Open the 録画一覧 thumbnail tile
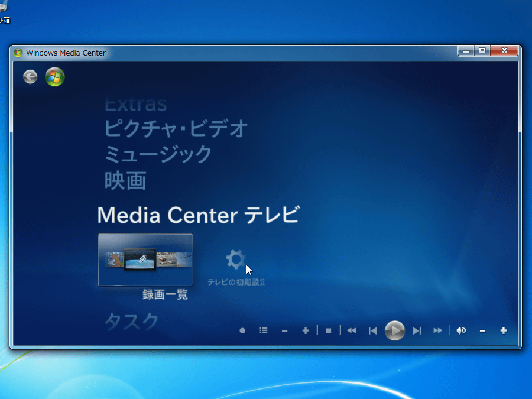The height and width of the screenshot is (399, 532). [x=145, y=259]
